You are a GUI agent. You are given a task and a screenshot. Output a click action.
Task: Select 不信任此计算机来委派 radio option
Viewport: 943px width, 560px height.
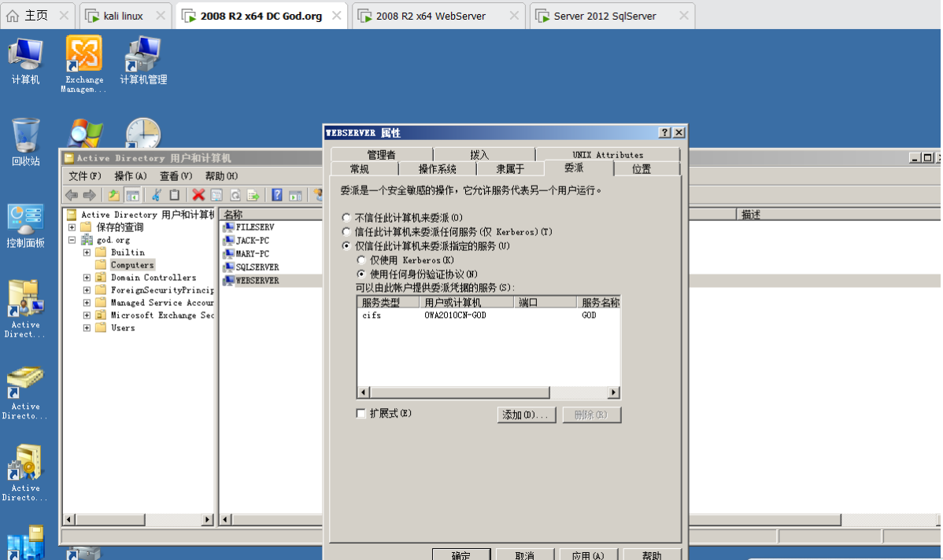tap(346, 218)
